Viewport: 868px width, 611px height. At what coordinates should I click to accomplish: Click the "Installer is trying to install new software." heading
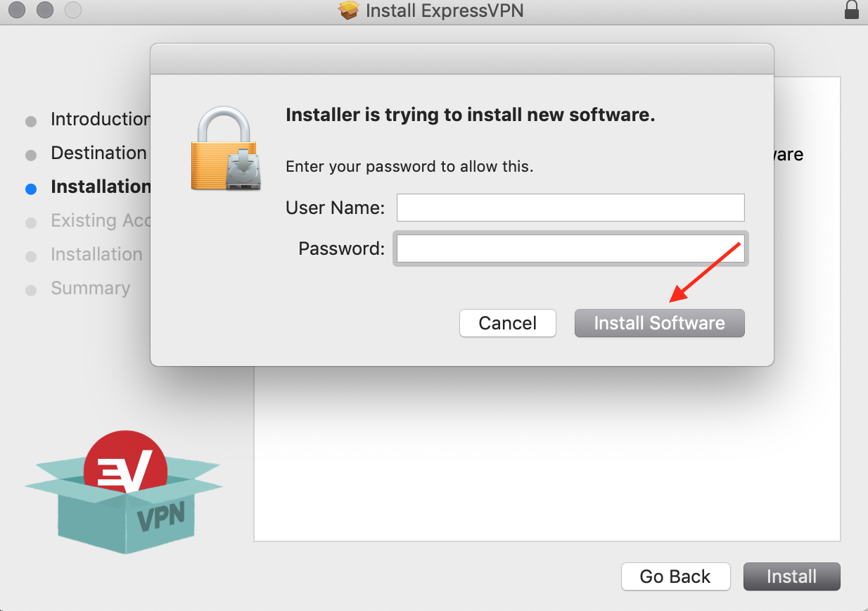(471, 115)
